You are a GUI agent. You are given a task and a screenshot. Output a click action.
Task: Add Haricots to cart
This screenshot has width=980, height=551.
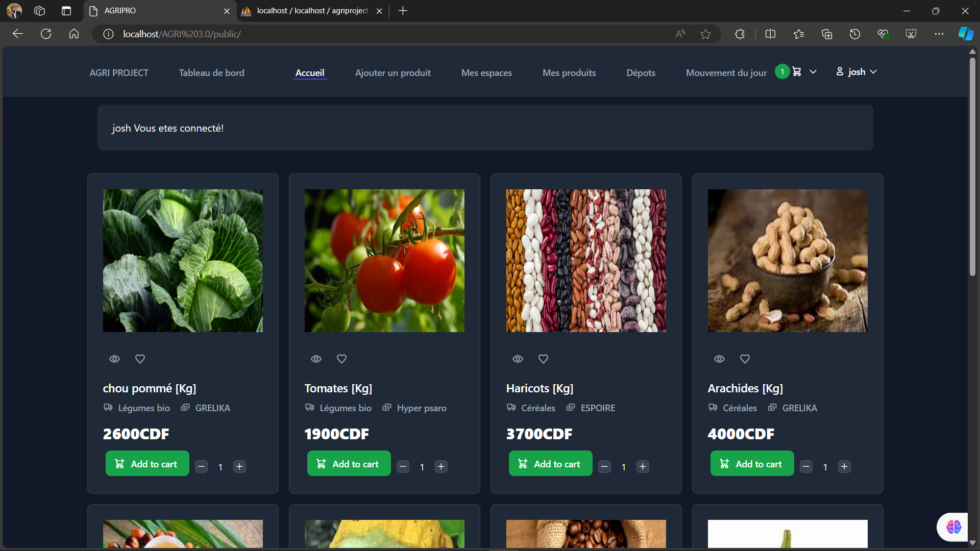tap(550, 464)
